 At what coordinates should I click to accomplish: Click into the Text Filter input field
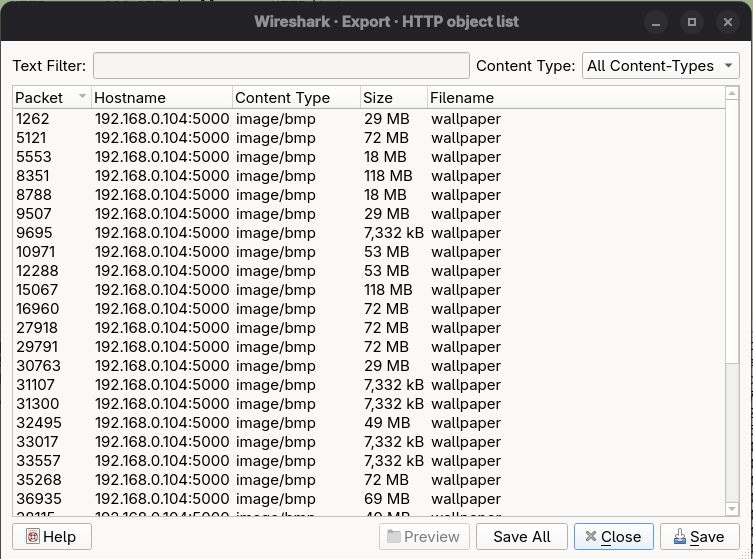pos(281,66)
